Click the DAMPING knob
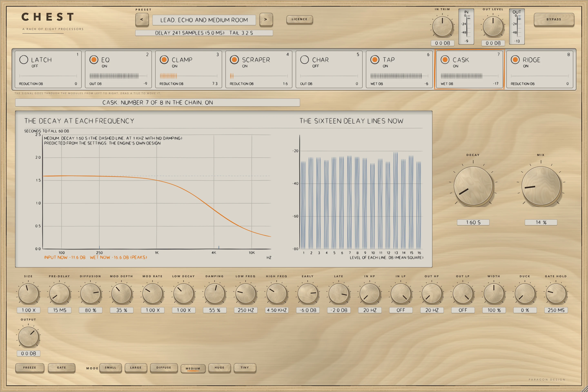 pos(215,294)
